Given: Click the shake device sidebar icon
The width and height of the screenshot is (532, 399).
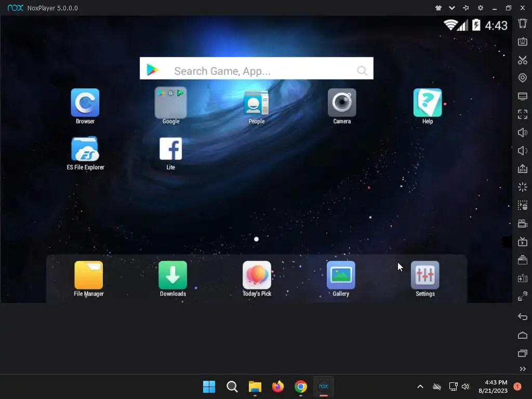Looking at the screenshot, I should (523, 23).
